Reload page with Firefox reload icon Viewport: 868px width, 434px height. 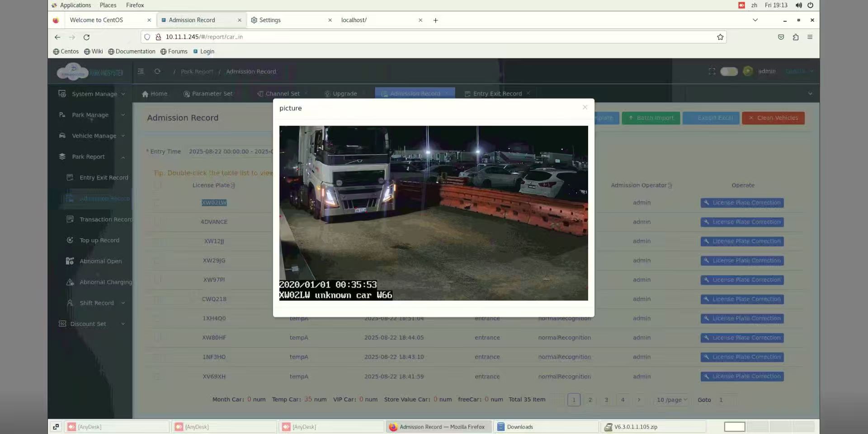(86, 37)
